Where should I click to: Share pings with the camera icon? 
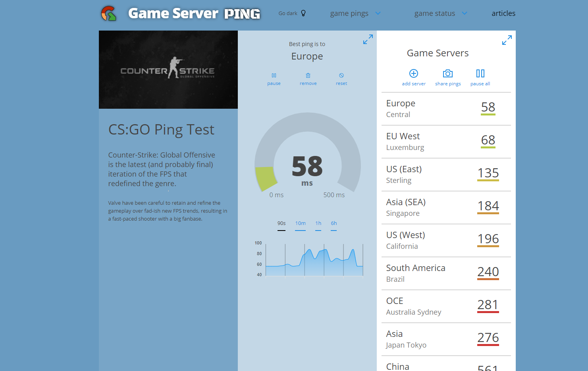[x=448, y=77]
